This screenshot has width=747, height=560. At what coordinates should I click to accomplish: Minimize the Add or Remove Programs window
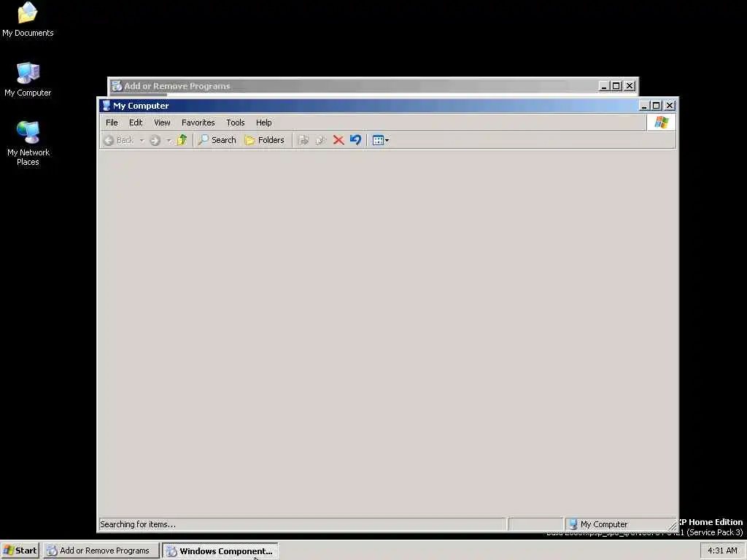click(603, 86)
